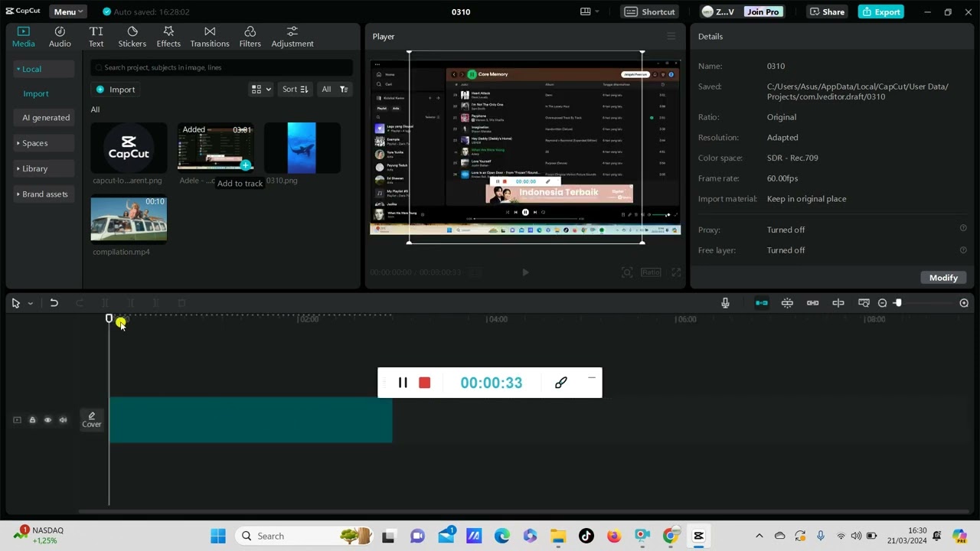Open the Player panel options menu

[671, 36]
